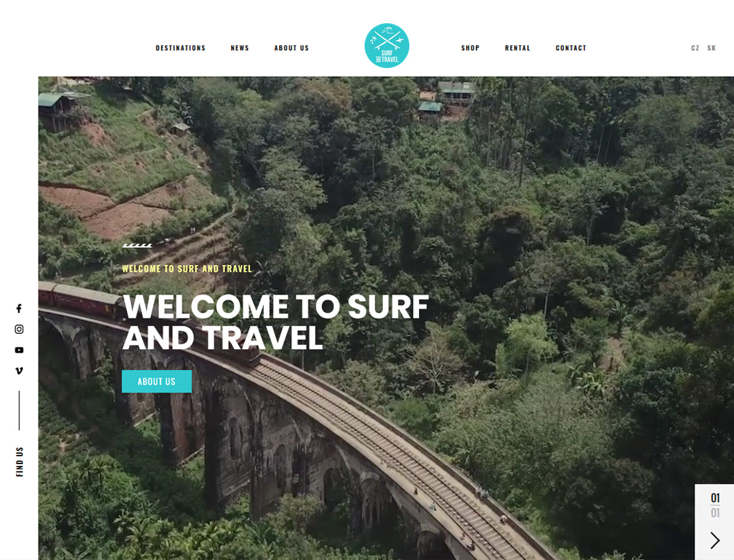Go to About Us in navigation

point(292,48)
